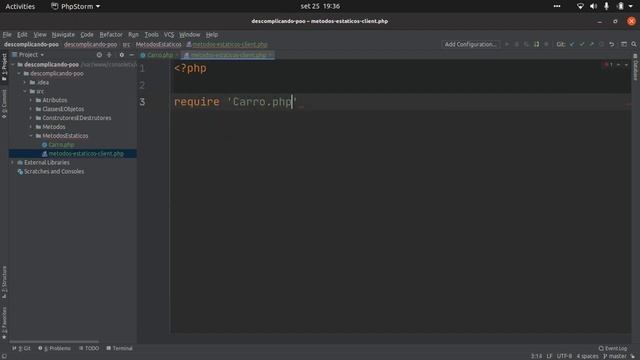This screenshot has height=360, width=640.
Task: Open the Event Log
Action: pos(613,348)
